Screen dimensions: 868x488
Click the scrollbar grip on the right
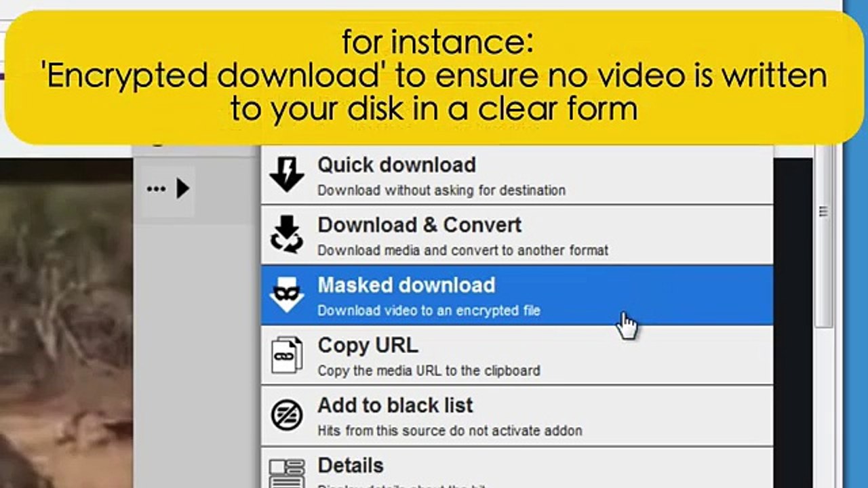coord(823,211)
